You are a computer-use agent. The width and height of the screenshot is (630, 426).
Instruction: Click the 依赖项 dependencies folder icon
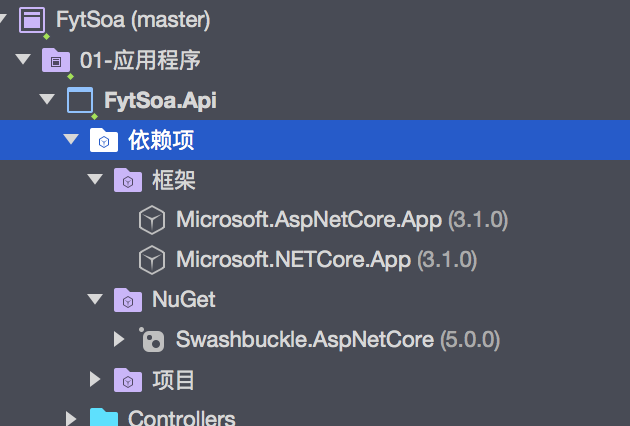pos(104,140)
